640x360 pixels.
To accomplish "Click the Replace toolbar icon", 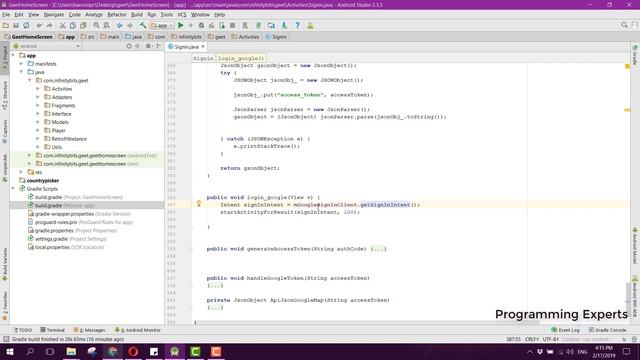I will click(107, 25).
